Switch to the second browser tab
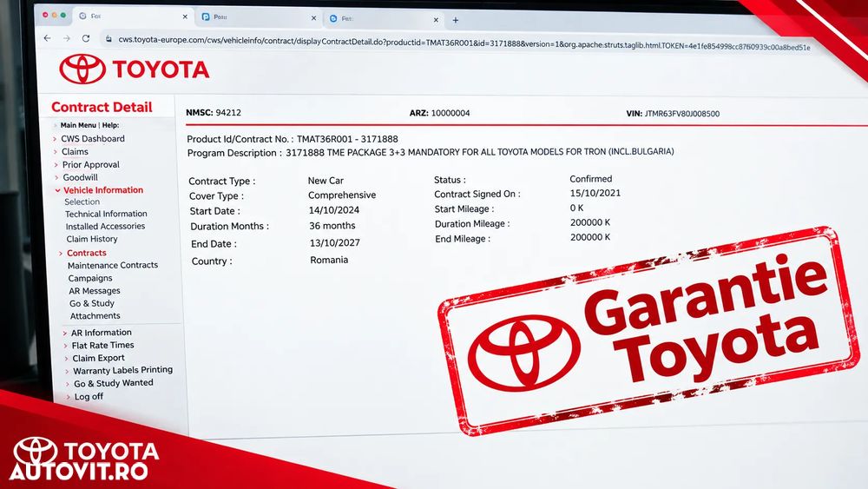 pyautogui.click(x=257, y=17)
